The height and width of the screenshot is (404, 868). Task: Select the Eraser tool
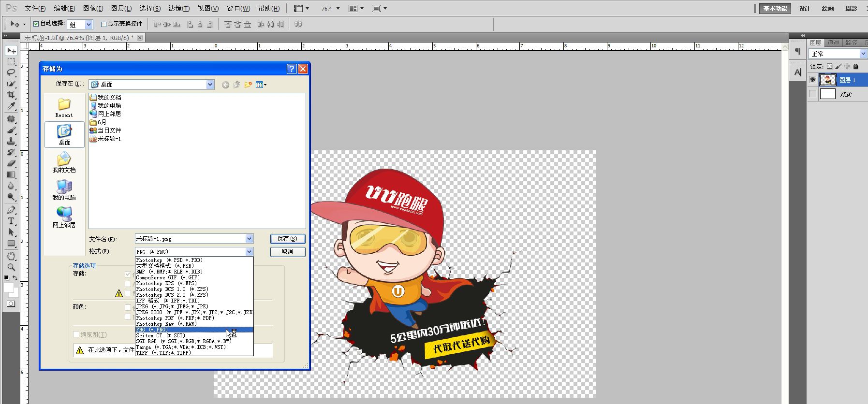coord(11,163)
